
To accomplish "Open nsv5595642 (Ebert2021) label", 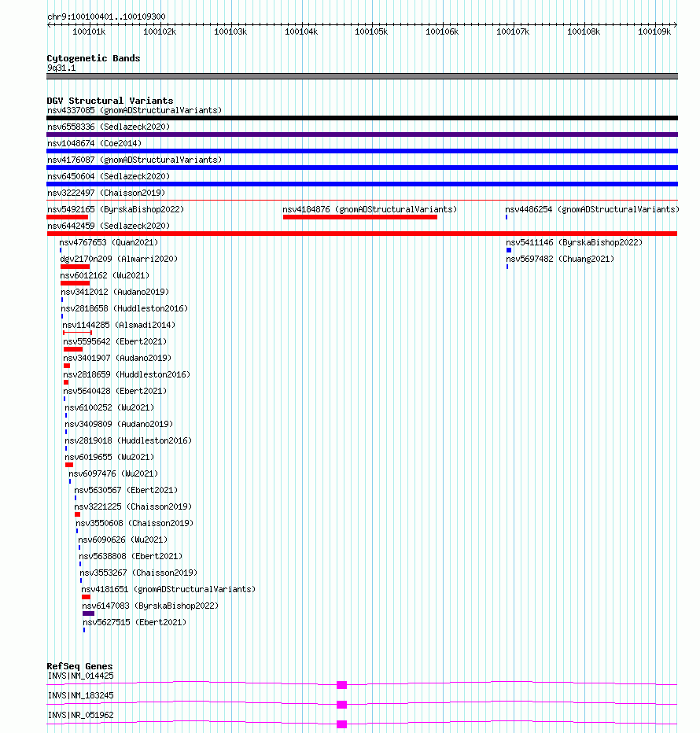I will click(115, 341).
